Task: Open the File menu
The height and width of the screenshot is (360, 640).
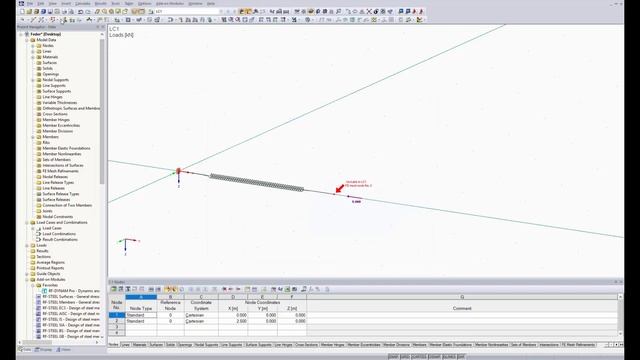Action: coord(30,4)
